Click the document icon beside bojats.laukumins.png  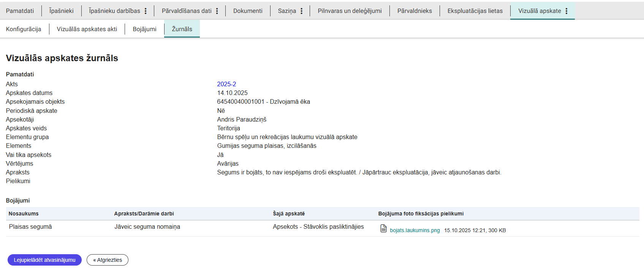coord(383,228)
